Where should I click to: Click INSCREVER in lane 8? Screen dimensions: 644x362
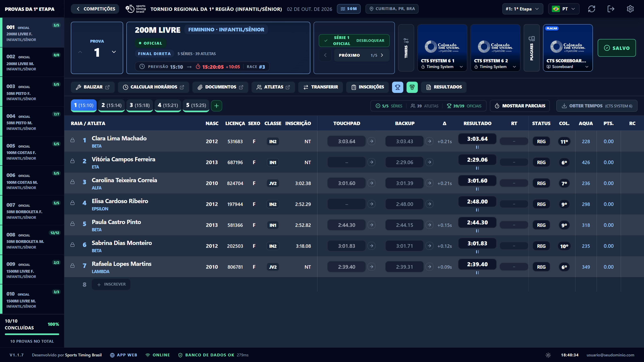pyautogui.click(x=111, y=284)
